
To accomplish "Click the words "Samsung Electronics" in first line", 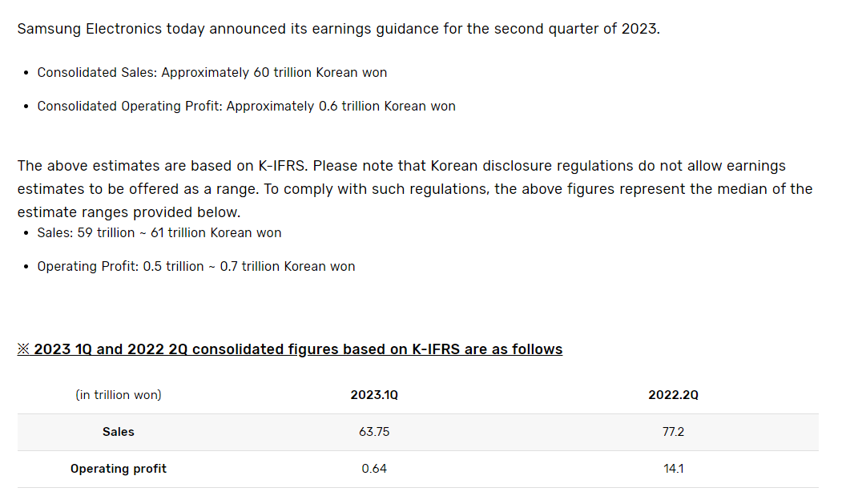I will pyautogui.click(x=90, y=29).
